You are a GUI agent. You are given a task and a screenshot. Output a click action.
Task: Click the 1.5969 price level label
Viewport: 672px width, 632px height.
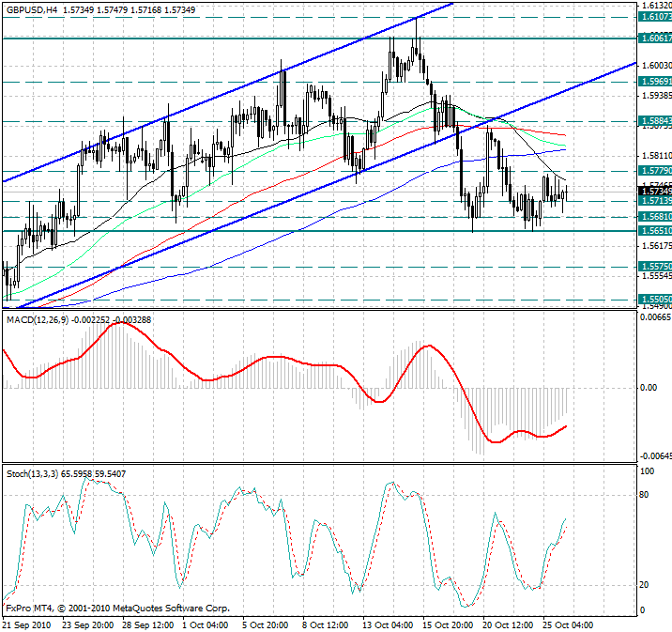[655, 82]
